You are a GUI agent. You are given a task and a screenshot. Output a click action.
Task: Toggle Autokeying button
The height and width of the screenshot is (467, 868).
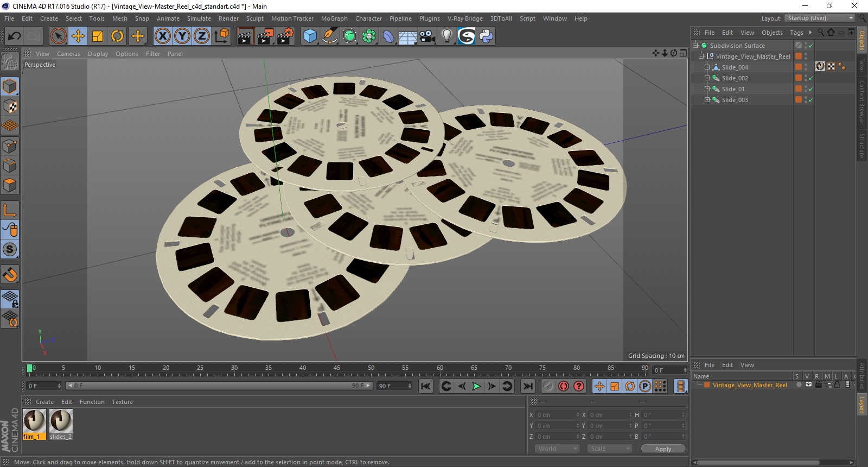click(564, 386)
